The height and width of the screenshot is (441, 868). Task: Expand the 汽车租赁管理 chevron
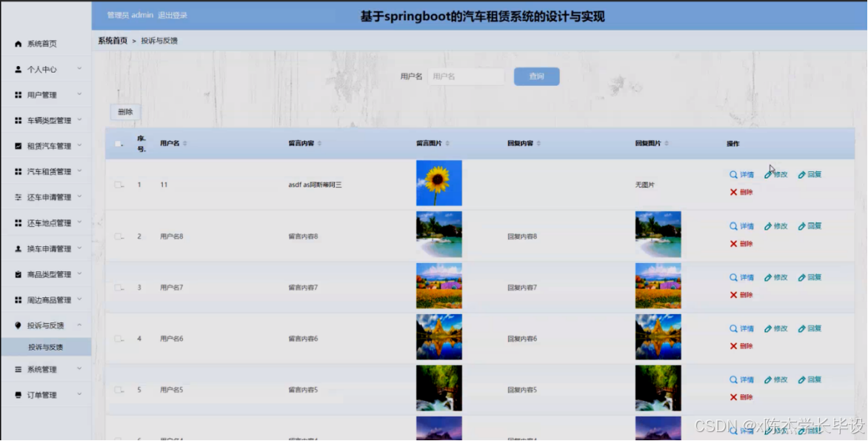pos(79,171)
